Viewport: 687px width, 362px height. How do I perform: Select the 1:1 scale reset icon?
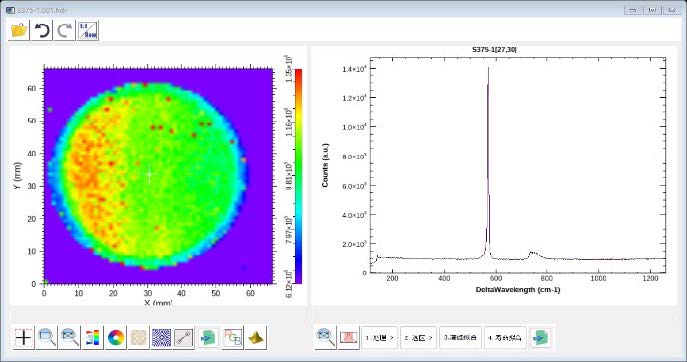[88, 31]
